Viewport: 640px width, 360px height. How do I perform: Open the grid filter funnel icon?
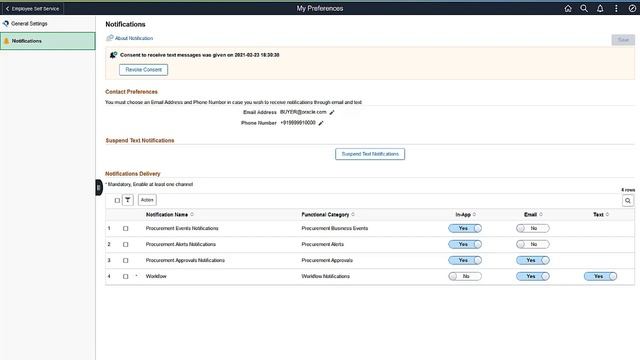tap(128, 200)
